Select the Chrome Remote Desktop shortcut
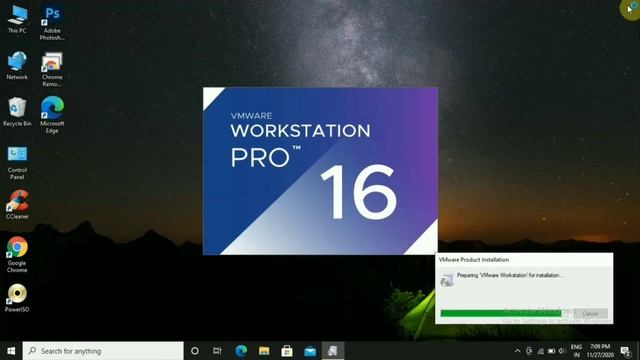The width and height of the screenshot is (640, 360). [x=52, y=69]
